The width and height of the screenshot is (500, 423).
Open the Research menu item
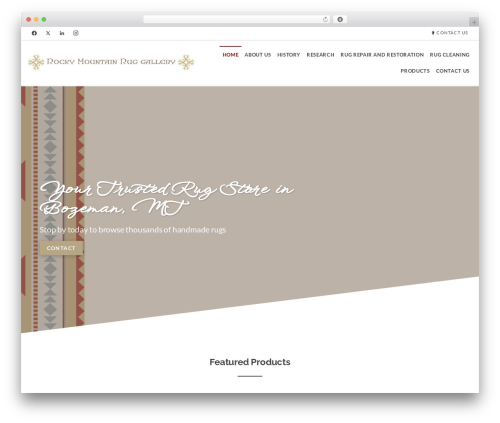click(x=320, y=55)
